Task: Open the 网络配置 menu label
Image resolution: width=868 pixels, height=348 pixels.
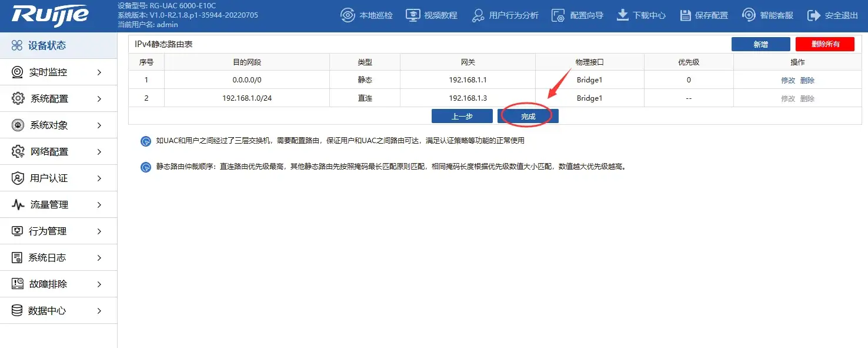Action: [49, 151]
